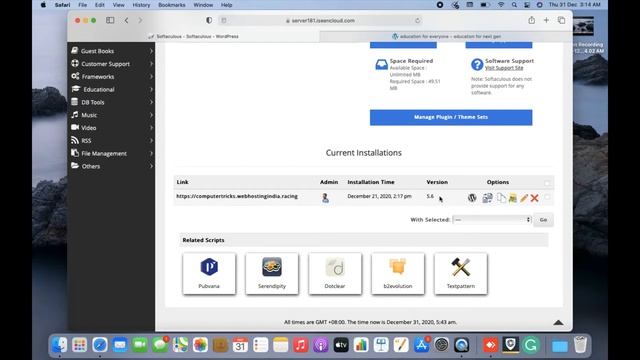
Task: Open Trash in the Dock
Action: coord(580,345)
